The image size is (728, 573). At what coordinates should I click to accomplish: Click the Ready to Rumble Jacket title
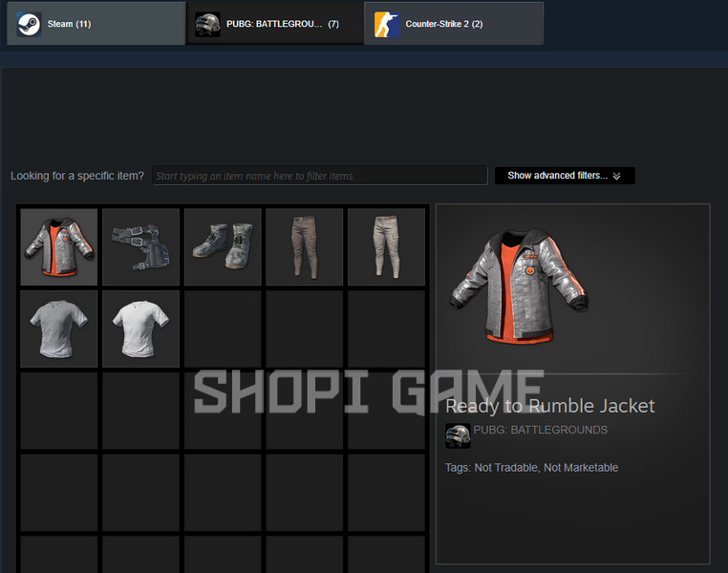pos(549,406)
